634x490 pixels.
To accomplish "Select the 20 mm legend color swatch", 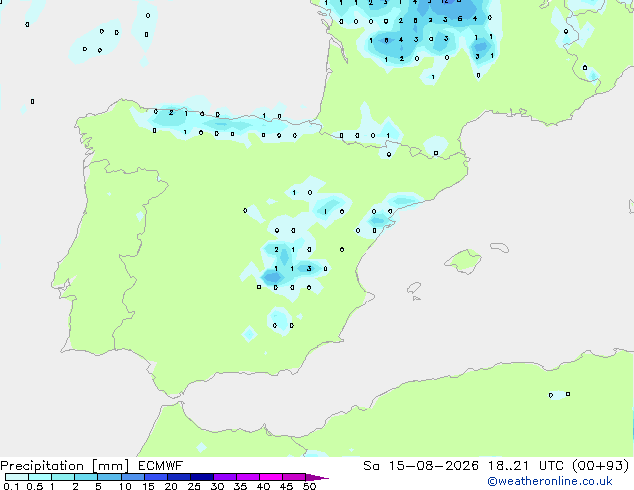I will click(x=178, y=477).
